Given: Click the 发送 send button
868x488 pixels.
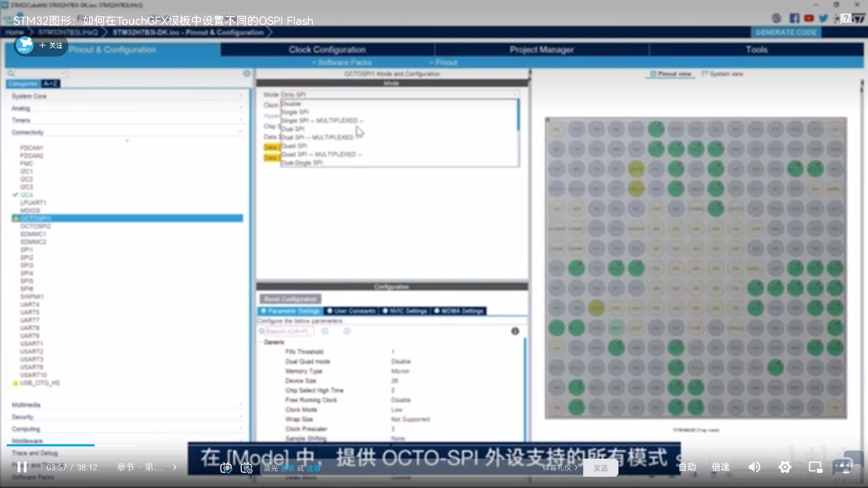Looking at the screenshot, I should tap(600, 468).
